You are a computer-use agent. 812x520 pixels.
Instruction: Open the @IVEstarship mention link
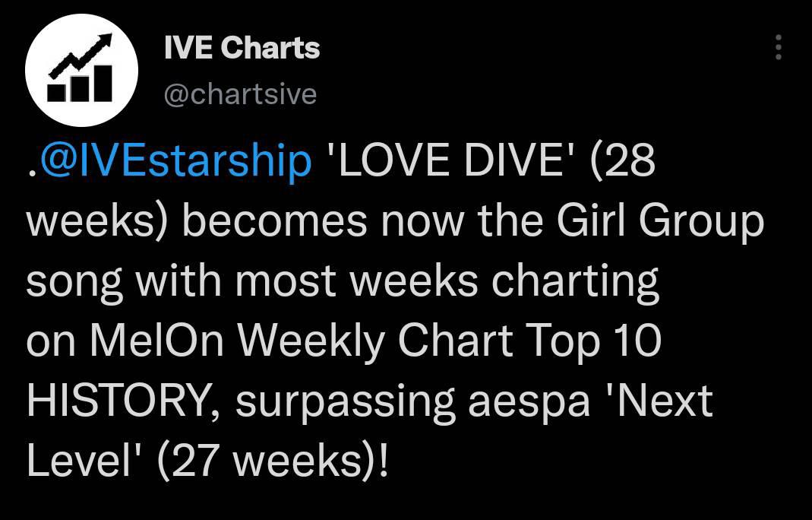[x=175, y=160]
